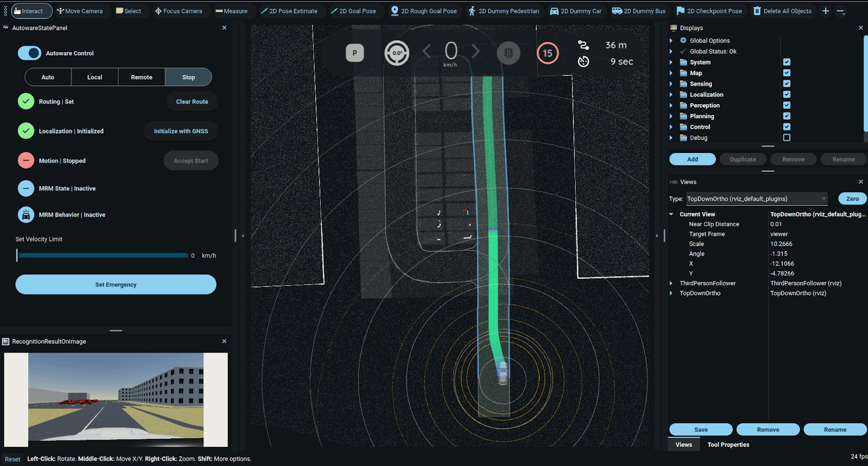868x466 pixels.
Task: Adjust the Set Velocity Limit slider
Action: pyautogui.click(x=103, y=256)
